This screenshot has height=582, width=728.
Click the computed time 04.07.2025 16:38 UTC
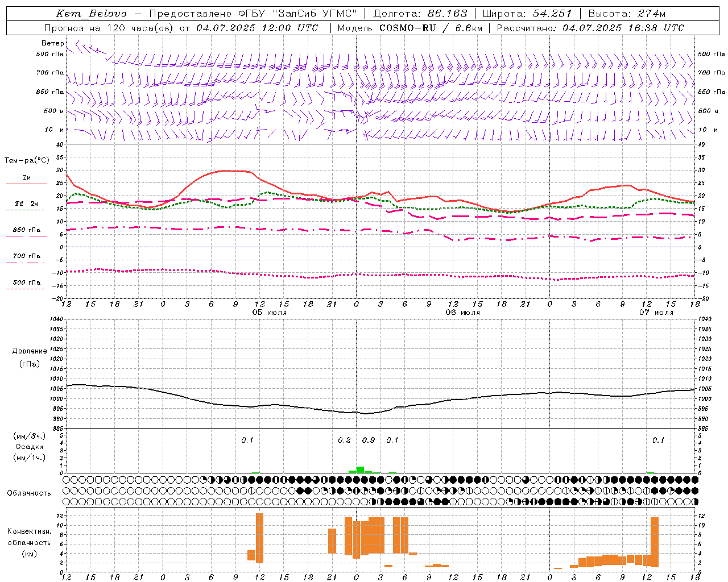623,28
